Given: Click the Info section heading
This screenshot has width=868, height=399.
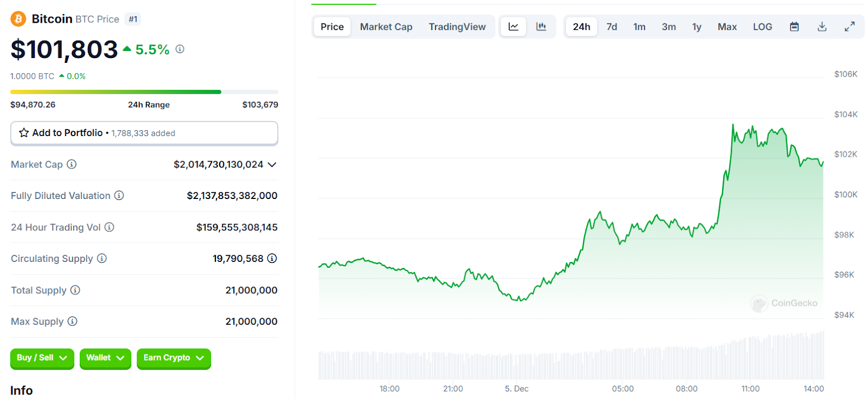Looking at the screenshot, I should (x=22, y=390).
